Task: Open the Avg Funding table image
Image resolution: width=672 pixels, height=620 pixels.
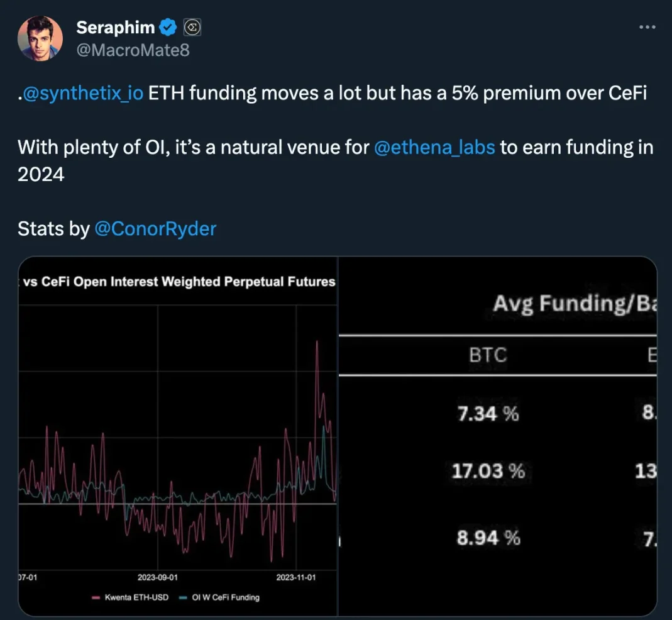Action: click(498, 436)
